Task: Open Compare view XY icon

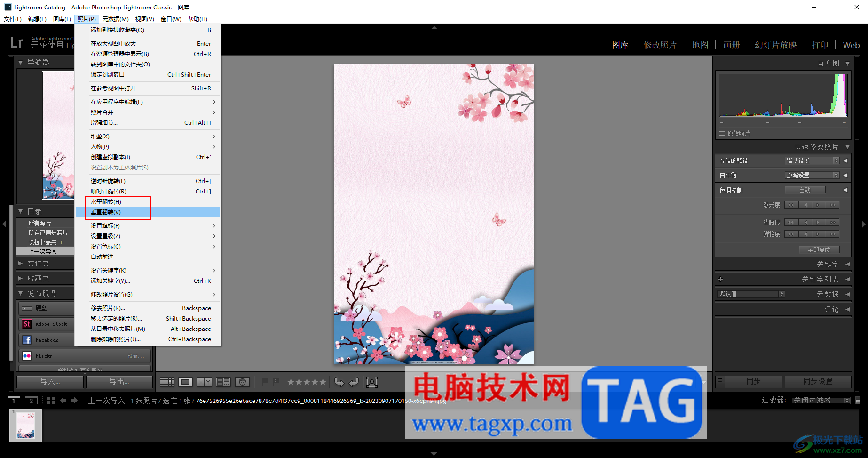Action: tap(204, 382)
